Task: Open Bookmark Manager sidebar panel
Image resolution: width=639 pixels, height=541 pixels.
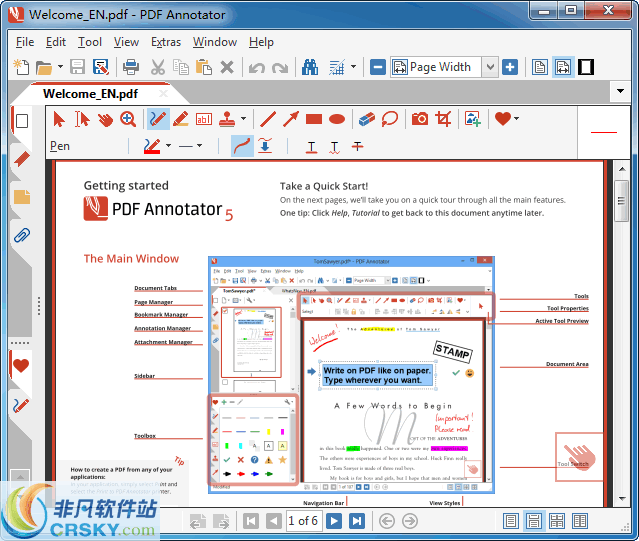Action: (22, 159)
